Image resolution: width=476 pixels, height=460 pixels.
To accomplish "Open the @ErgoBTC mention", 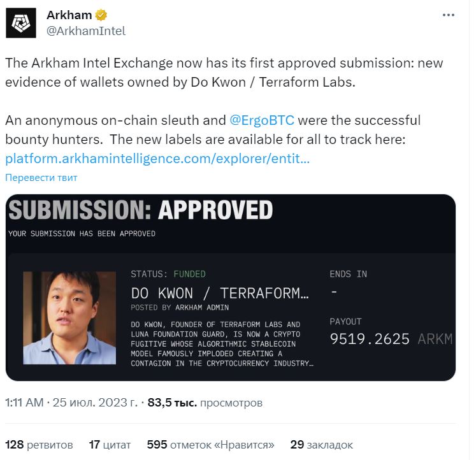I will (x=262, y=120).
